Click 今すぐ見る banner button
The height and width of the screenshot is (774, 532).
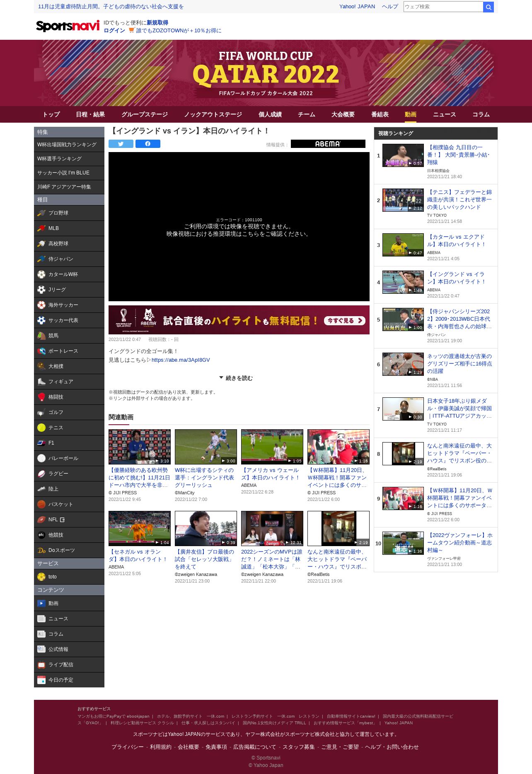[x=344, y=320]
